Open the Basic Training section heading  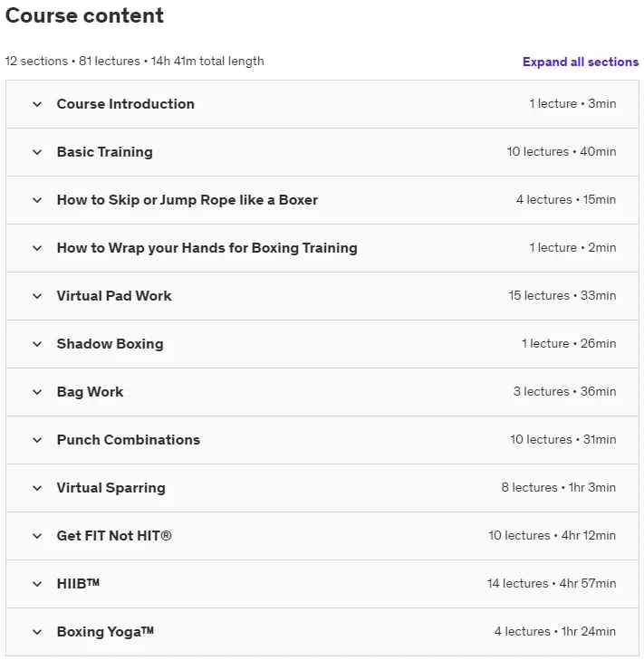click(x=105, y=151)
